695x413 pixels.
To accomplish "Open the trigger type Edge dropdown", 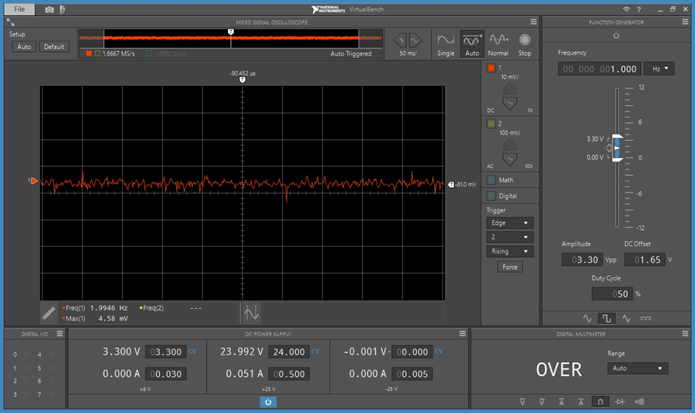I will pos(509,223).
